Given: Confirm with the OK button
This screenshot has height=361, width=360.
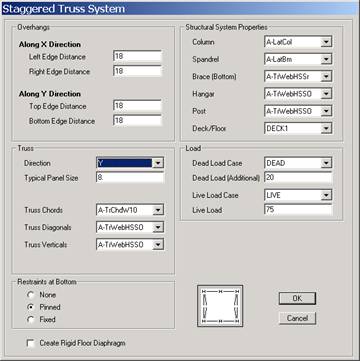Looking at the screenshot, I should pos(297,299).
